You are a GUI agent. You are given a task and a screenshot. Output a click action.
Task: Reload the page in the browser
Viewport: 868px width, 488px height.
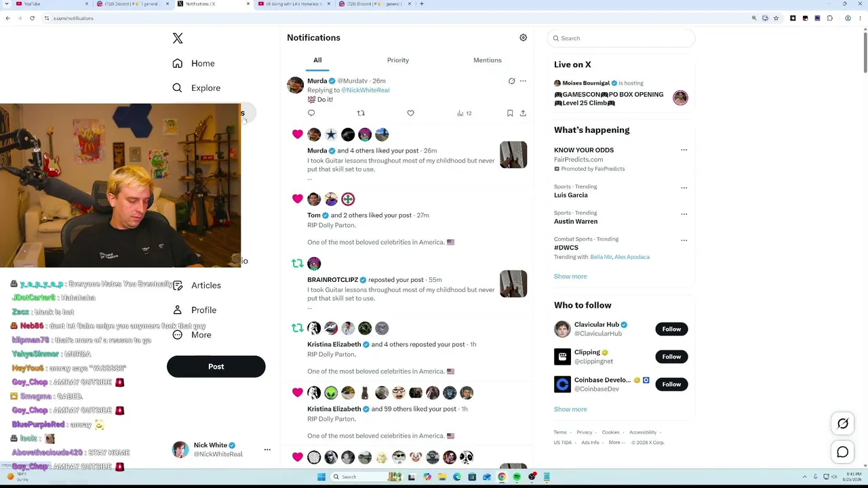click(32, 18)
